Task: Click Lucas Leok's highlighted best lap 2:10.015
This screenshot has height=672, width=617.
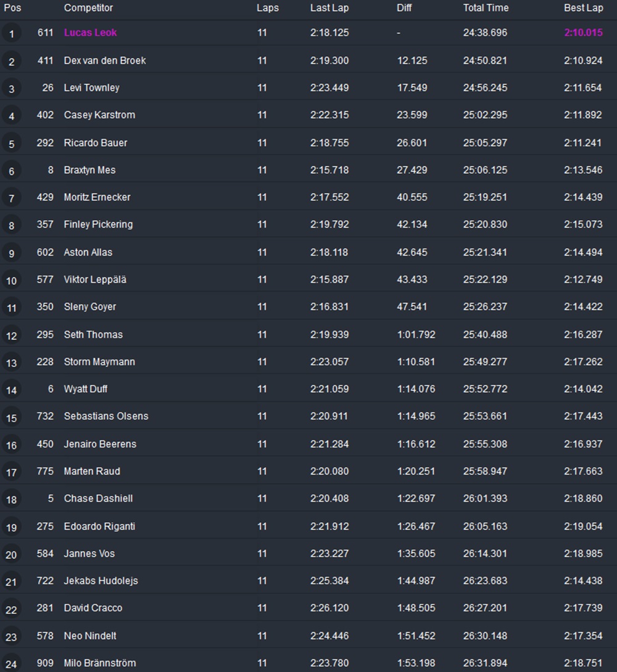Action: tap(583, 33)
